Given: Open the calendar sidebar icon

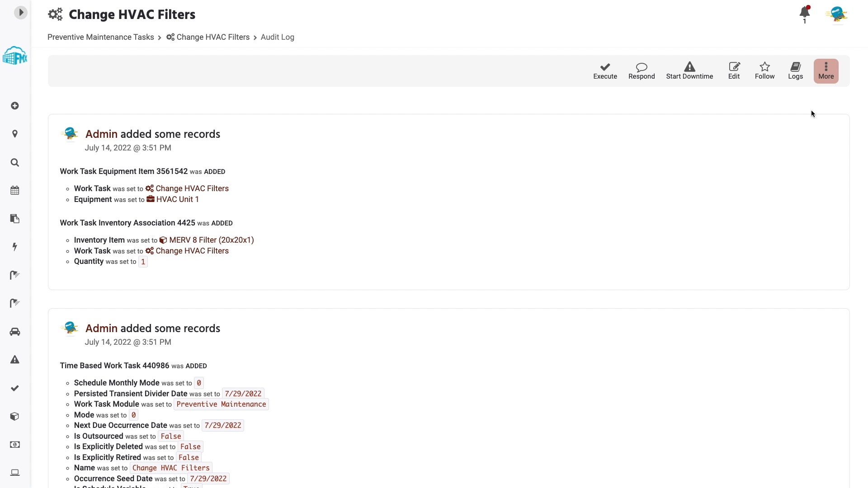Looking at the screenshot, I should tap(15, 190).
